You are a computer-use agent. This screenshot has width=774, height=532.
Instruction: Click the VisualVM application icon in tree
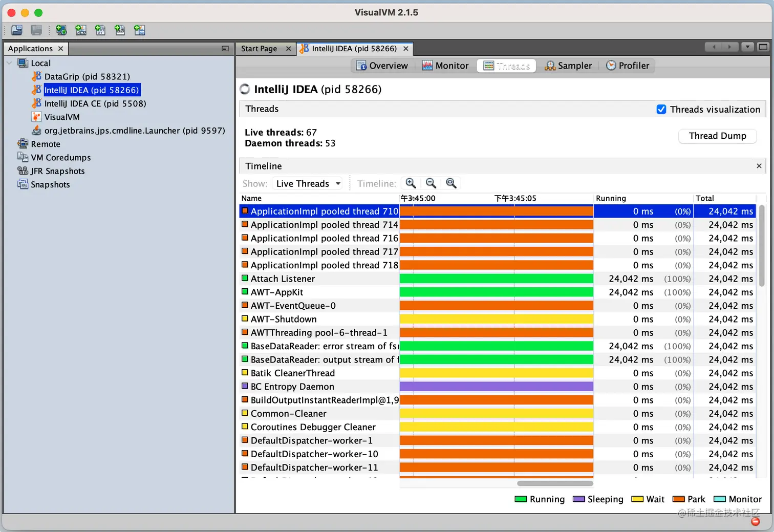[x=36, y=117]
